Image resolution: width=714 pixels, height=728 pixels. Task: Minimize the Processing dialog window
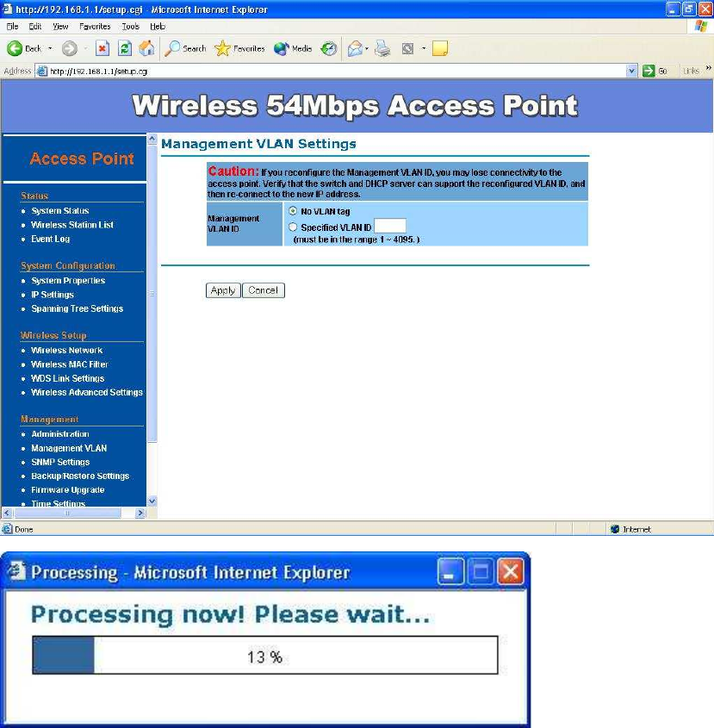[450, 571]
